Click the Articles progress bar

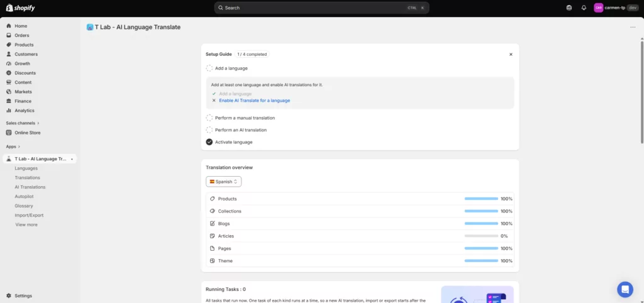point(481,236)
